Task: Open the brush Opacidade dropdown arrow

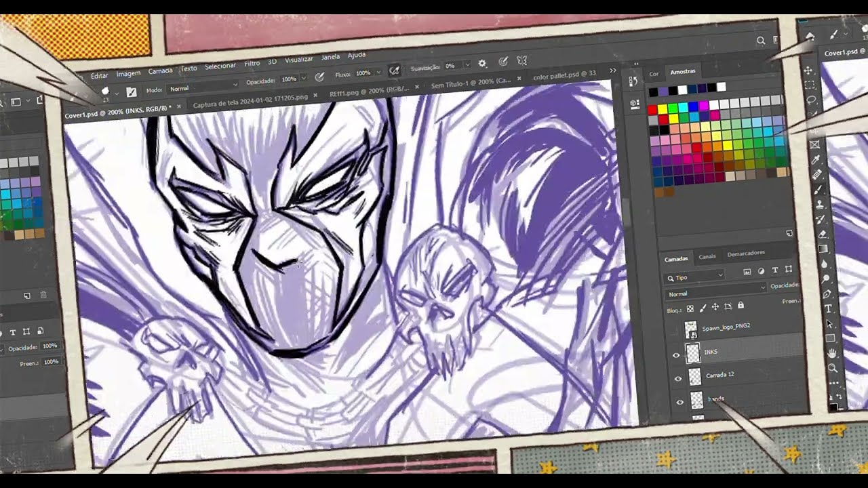Action: click(303, 78)
